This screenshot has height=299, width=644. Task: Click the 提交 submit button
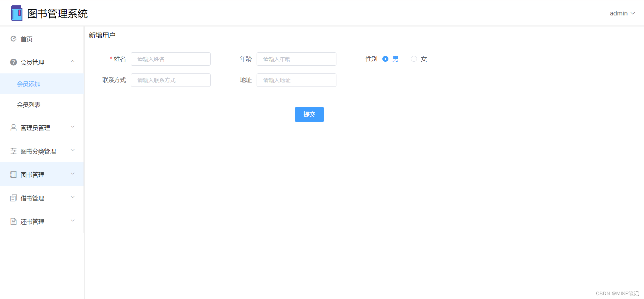pyautogui.click(x=309, y=114)
